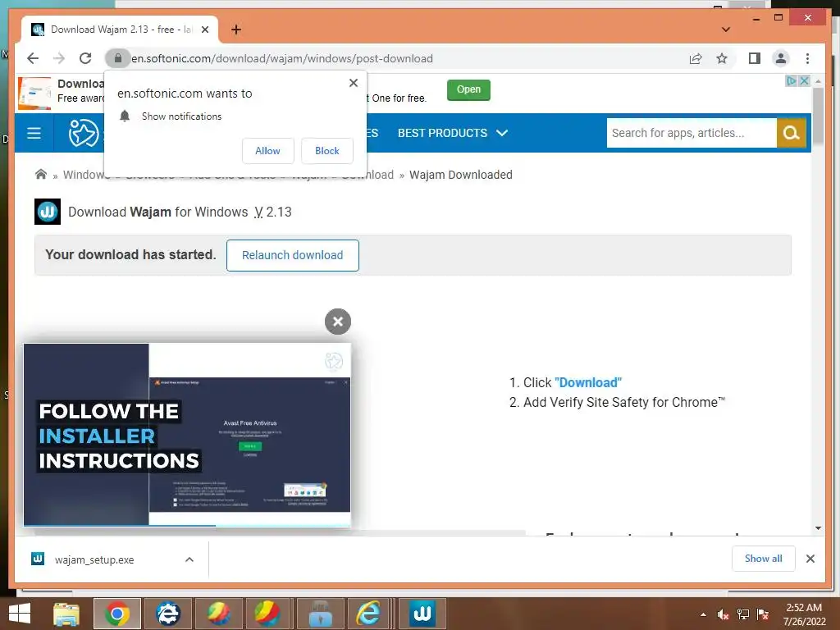Share this page icon in address bar
Screen dimensions: 840x630
pyautogui.click(x=696, y=58)
